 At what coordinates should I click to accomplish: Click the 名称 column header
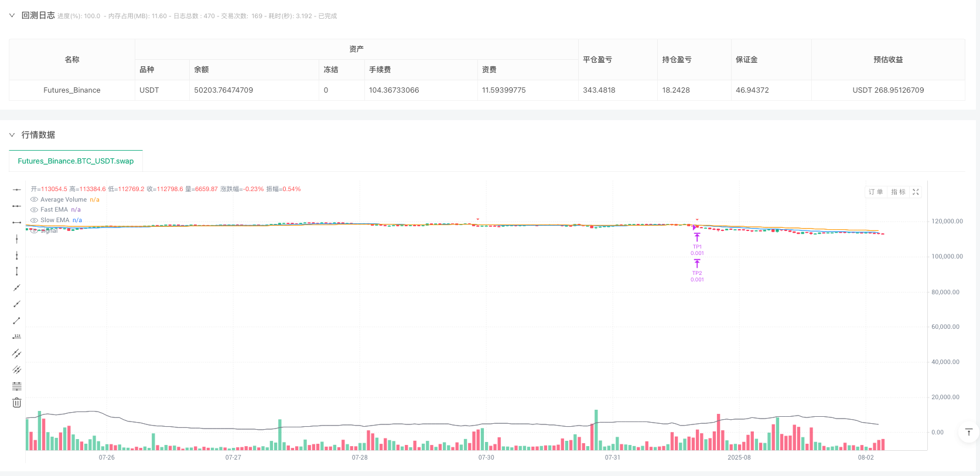coord(72,59)
